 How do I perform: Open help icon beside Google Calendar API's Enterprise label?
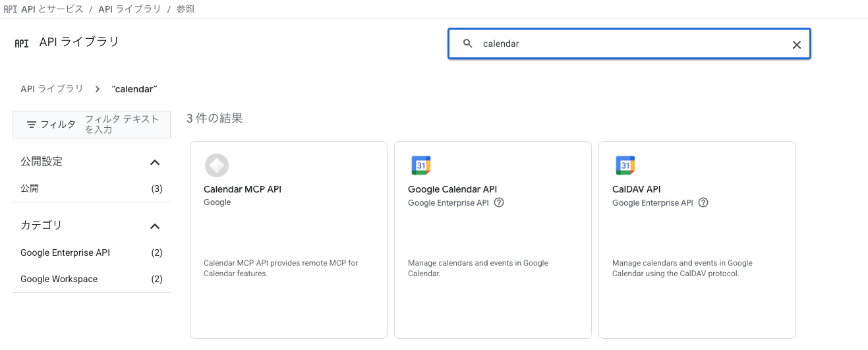(x=499, y=203)
